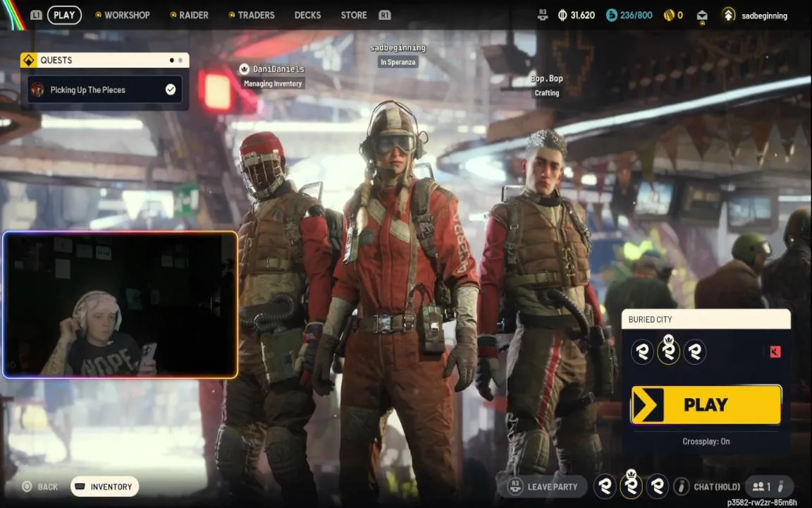
Task: Select the DaniDaniels player name tag
Action: (x=278, y=68)
